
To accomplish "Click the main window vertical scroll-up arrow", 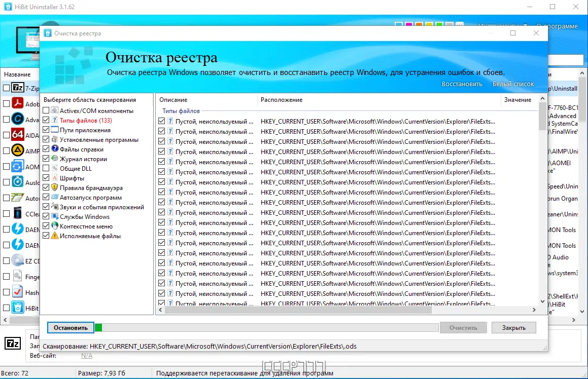I will [582, 73].
